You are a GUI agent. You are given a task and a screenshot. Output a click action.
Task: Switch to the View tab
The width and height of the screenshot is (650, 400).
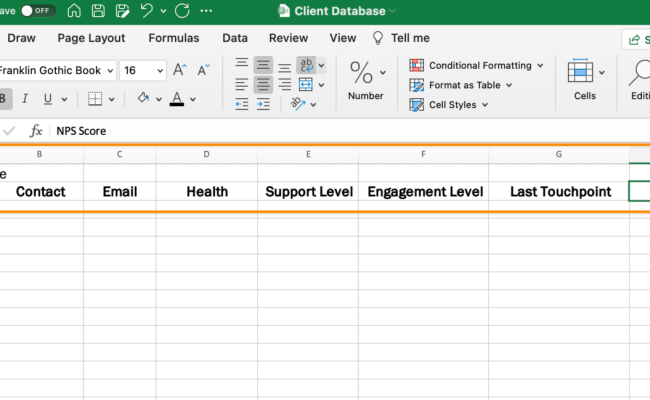pos(343,38)
